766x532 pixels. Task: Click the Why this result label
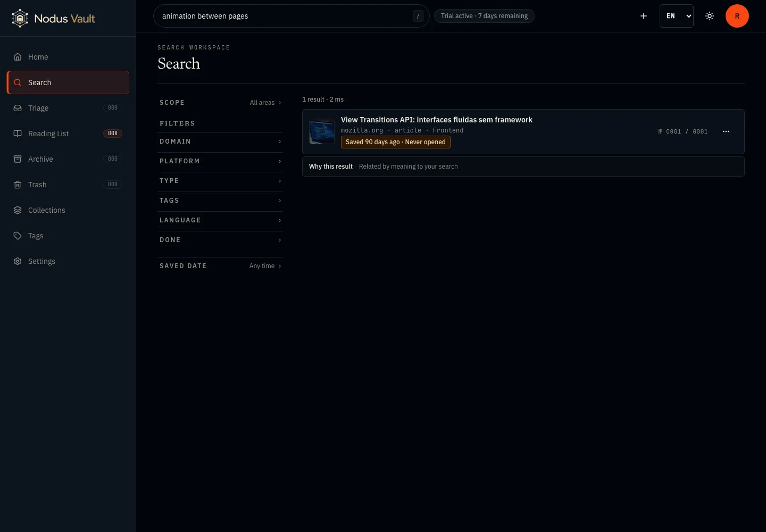(331, 167)
